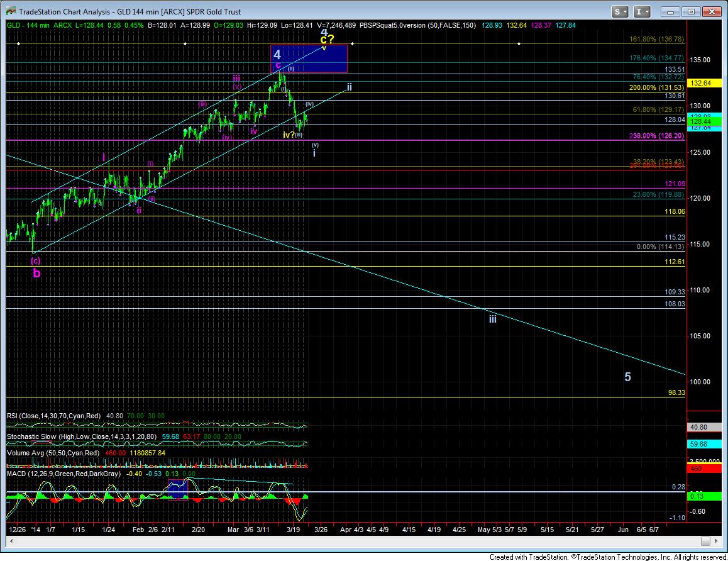Click the 'Stochastic Slow' indicator label

point(31,437)
